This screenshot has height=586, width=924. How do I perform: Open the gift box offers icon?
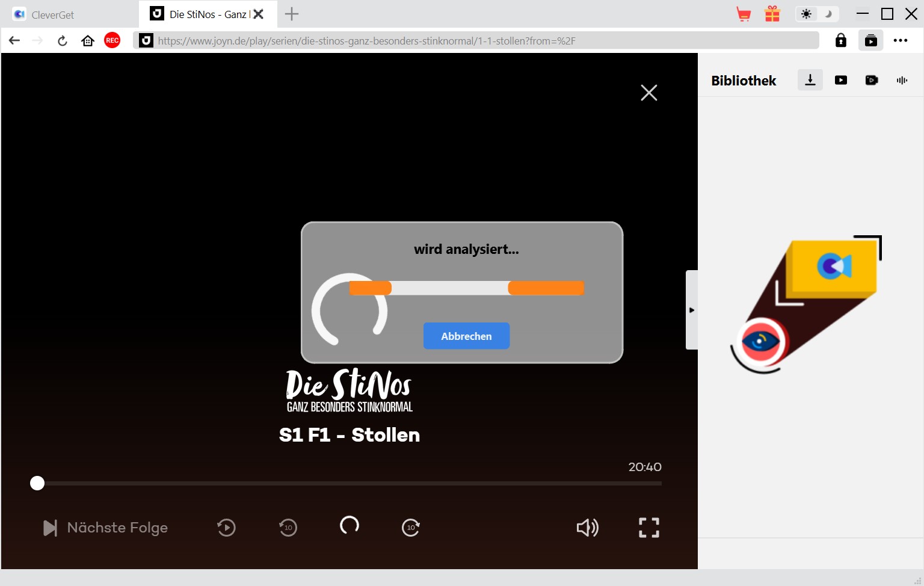772,14
